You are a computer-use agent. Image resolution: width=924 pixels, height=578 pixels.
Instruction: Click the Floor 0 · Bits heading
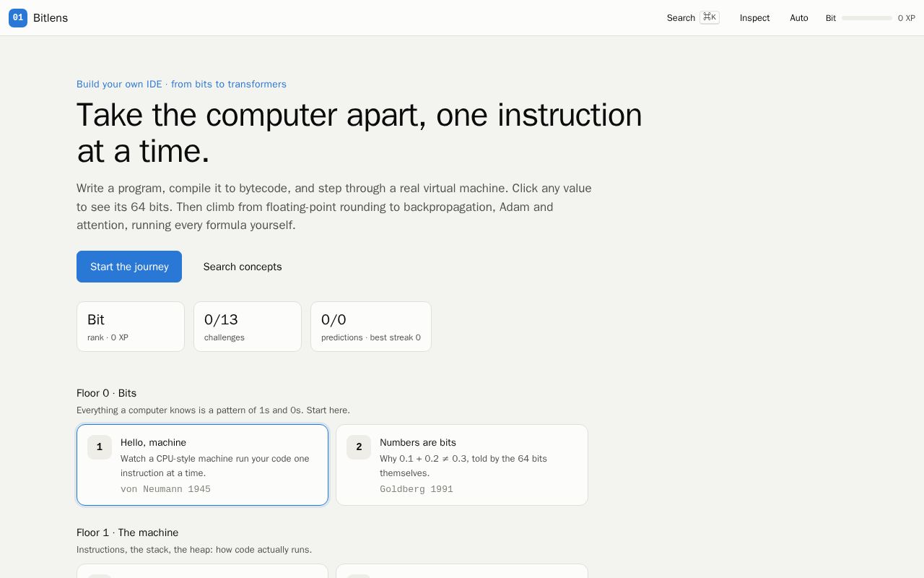(106, 393)
